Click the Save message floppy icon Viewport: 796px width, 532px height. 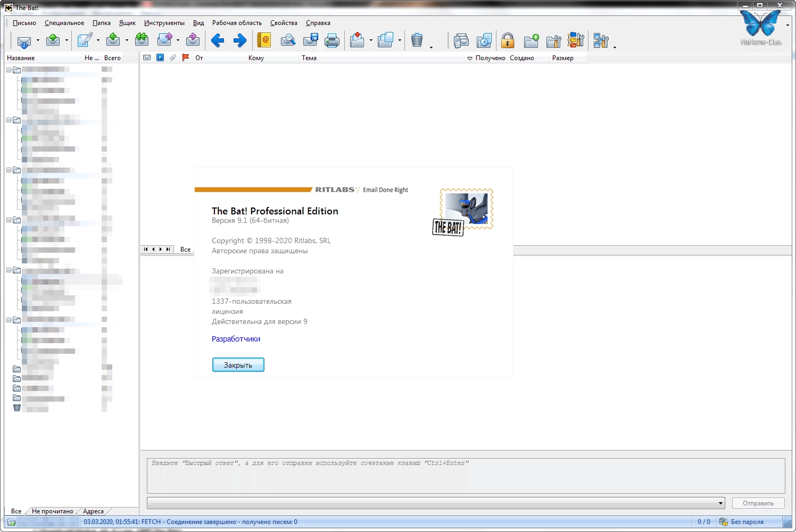(x=310, y=40)
